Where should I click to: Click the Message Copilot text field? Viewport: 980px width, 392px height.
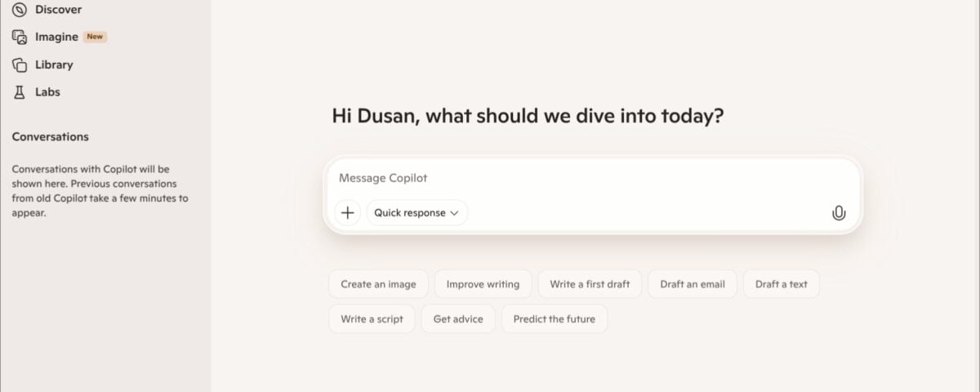click(572, 178)
